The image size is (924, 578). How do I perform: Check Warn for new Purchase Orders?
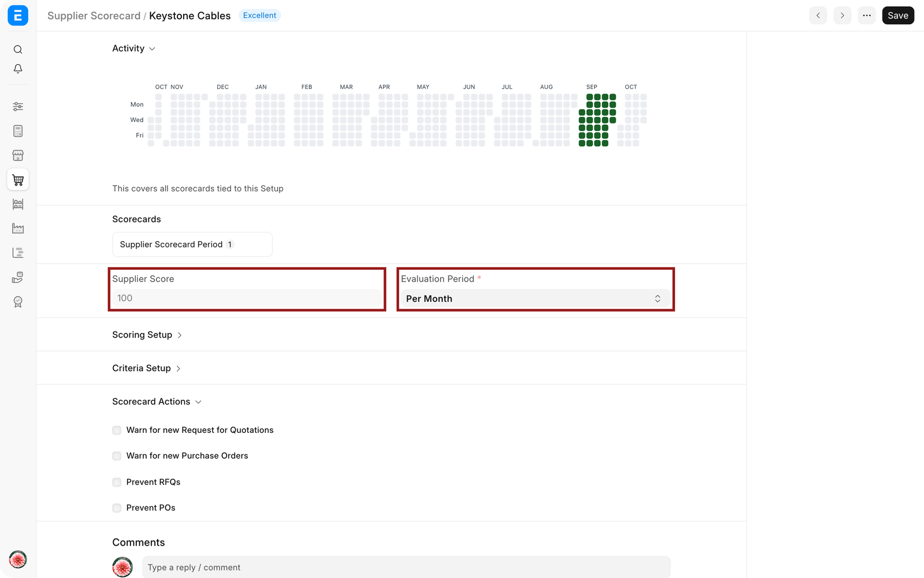click(117, 456)
